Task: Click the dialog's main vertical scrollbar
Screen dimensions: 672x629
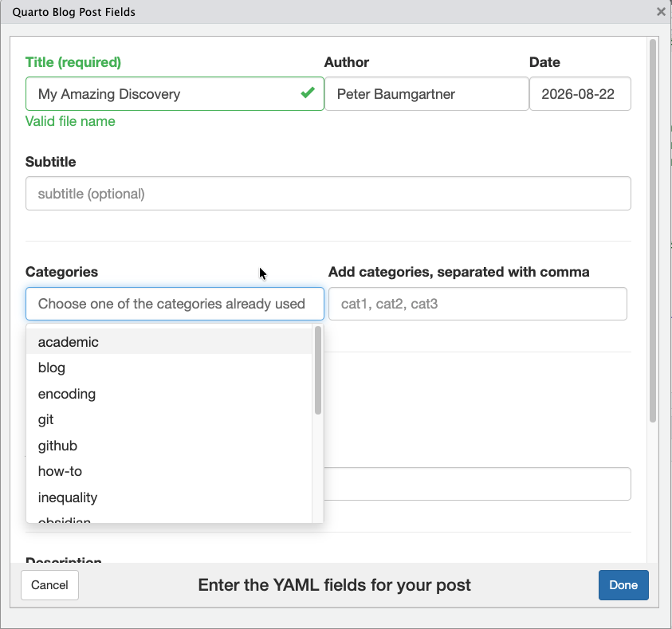Action: tap(653, 230)
